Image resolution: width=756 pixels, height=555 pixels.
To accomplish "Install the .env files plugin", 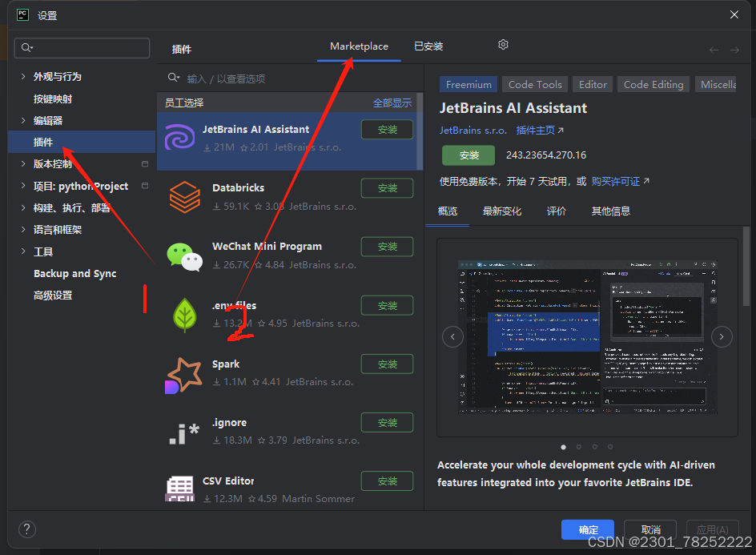I will [x=387, y=306].
